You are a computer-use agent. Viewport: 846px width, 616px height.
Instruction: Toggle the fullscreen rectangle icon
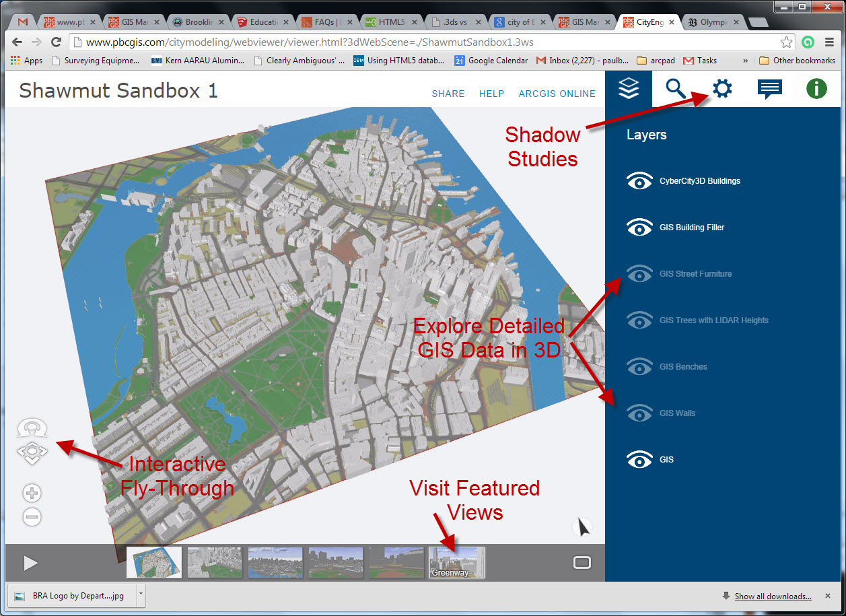click(582, 563)
